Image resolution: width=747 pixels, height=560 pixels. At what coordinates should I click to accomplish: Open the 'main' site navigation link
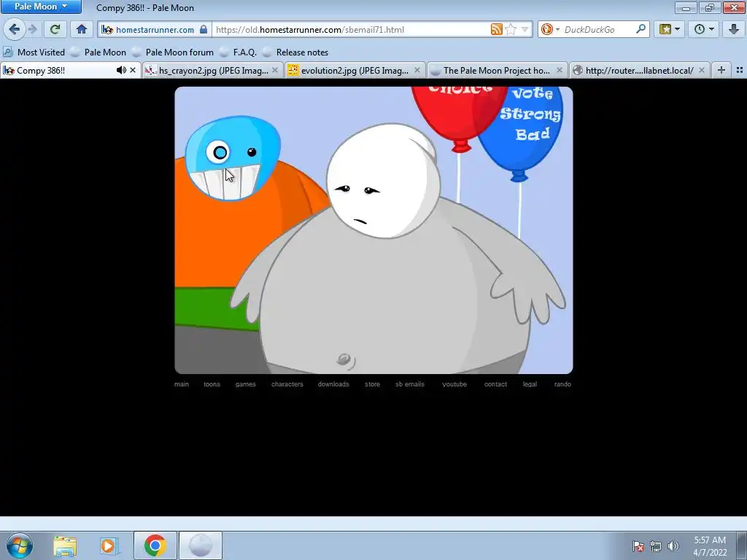pos(182,384)
